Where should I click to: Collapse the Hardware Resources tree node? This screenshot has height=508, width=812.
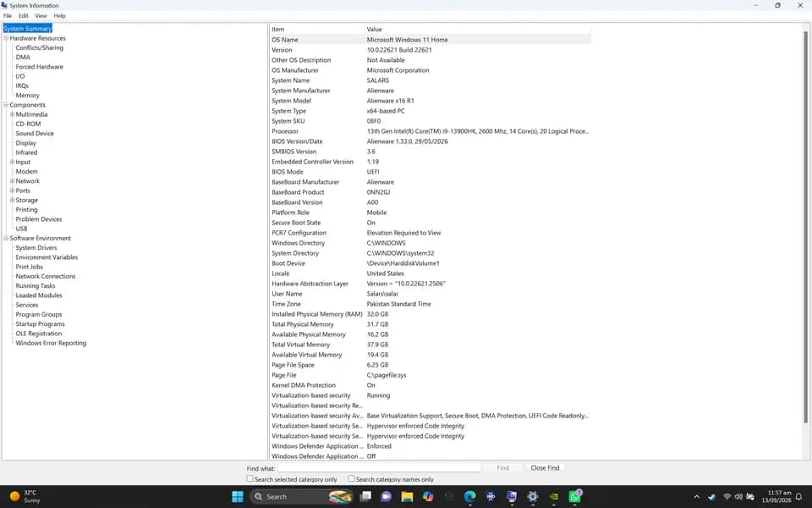point(6,38)
